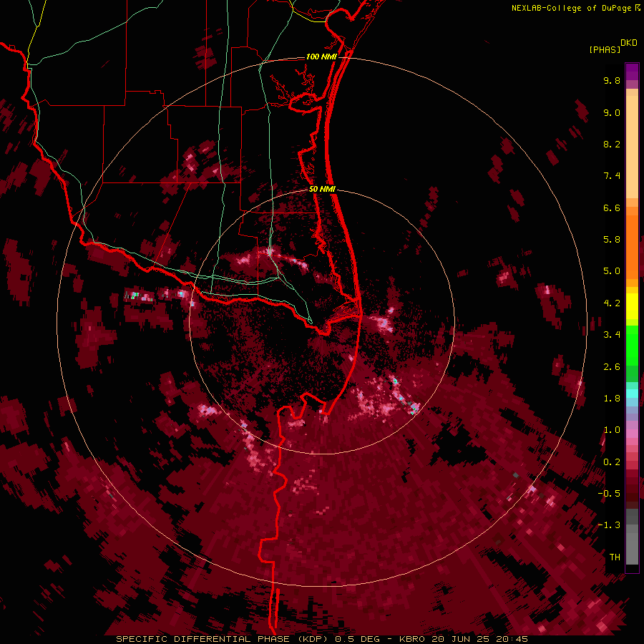Viewport: 644px width, 644px height.
Task: Select the 5.0 scale value
Action: coord(612,271)
